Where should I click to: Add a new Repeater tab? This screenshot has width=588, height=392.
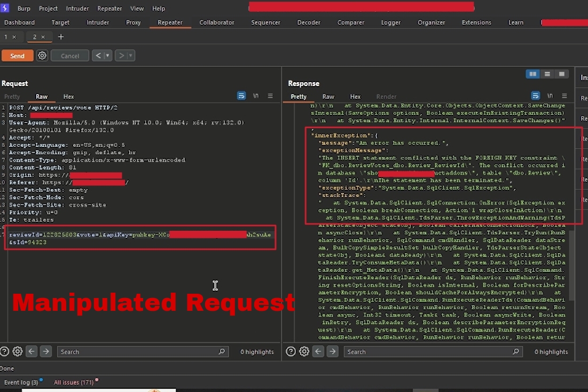[61, 37]
